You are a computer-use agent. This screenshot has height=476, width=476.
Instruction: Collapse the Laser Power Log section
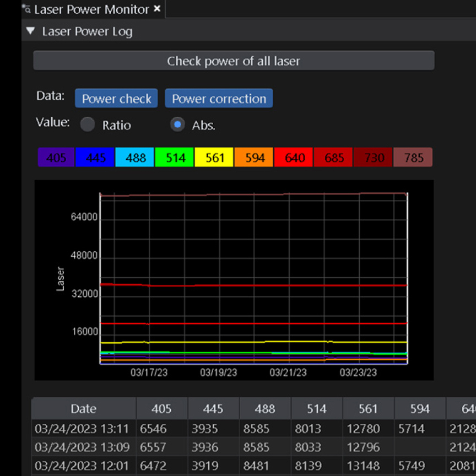coord(30,31)
